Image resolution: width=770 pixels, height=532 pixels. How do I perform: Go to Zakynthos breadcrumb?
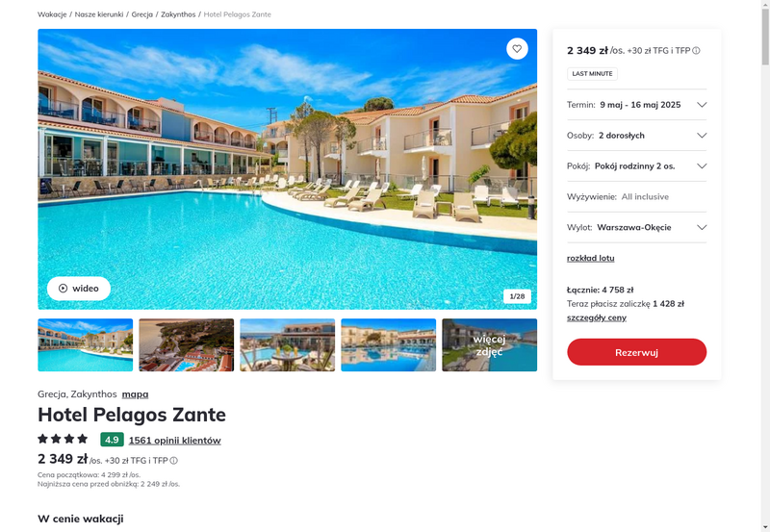[178, 14]
